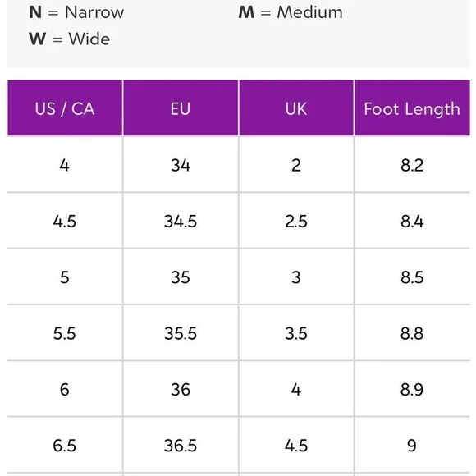Image resolution: width=476 pixels, height=476 pixels.
Task: Select the US size 4 cell
Action: pyautogui.click(x=65, y=165)
